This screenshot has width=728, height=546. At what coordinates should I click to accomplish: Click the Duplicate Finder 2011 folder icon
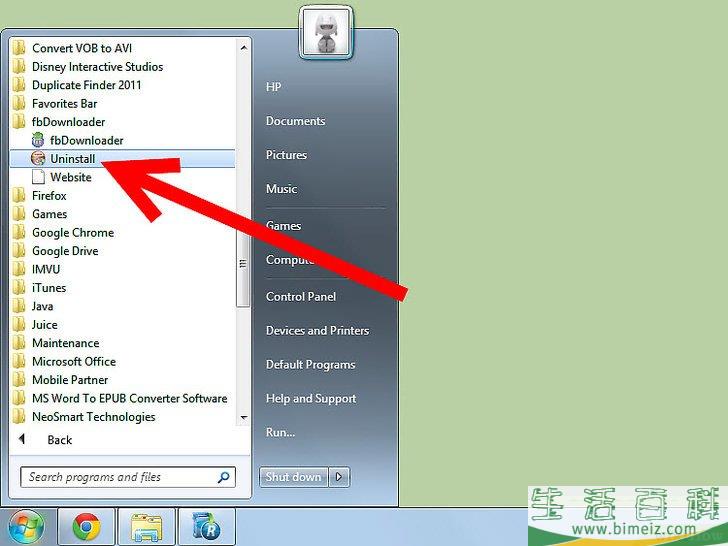tap(19, 85)
